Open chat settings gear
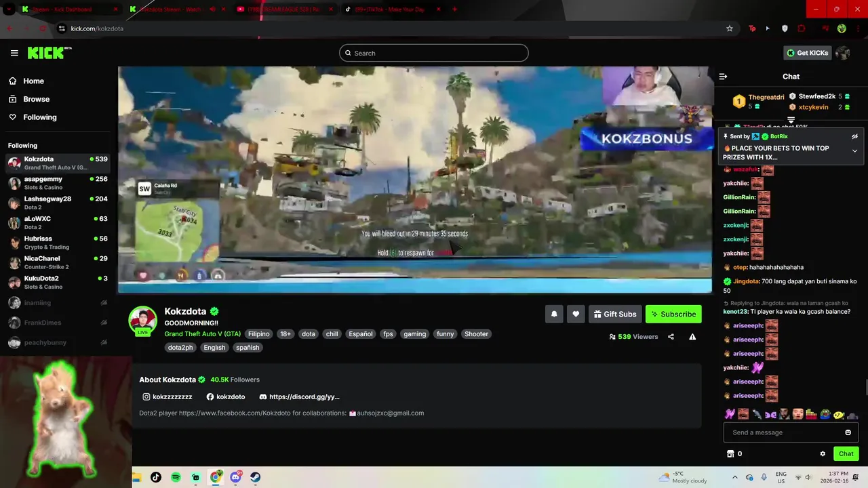Image resolution: width=868 pixels, height=488 pixels. coord(823,453)
